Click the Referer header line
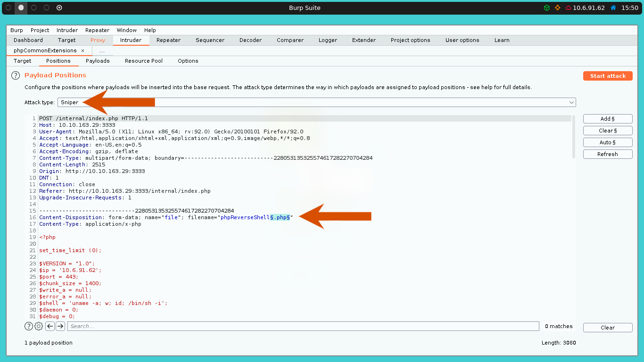 [125, 191]
